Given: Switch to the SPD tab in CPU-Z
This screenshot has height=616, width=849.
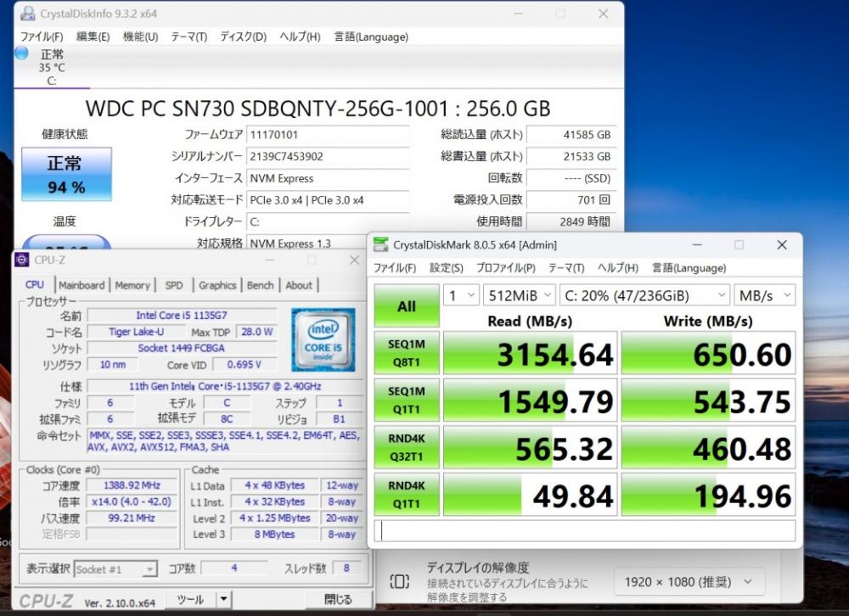Looking at the screenshot, I should tap(174, 285).
